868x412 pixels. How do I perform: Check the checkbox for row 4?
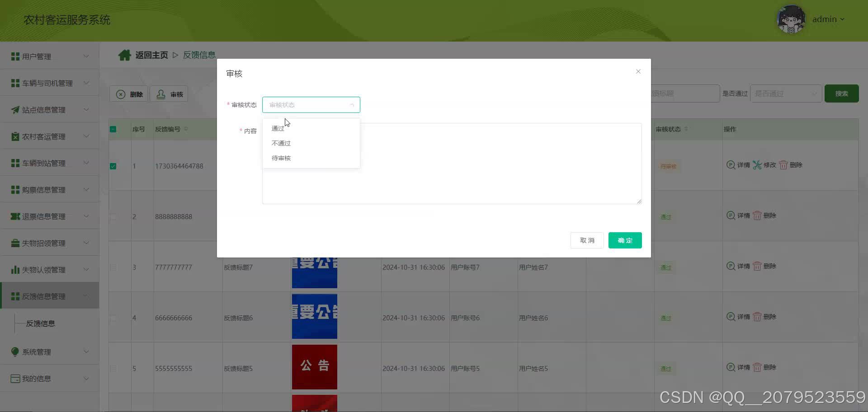113,318
